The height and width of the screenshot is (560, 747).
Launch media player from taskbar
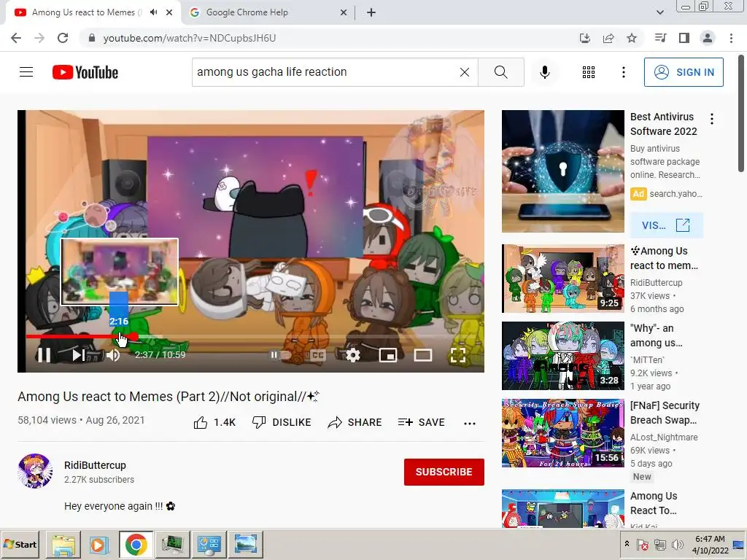pyautogui.click(x=98, y=544)
